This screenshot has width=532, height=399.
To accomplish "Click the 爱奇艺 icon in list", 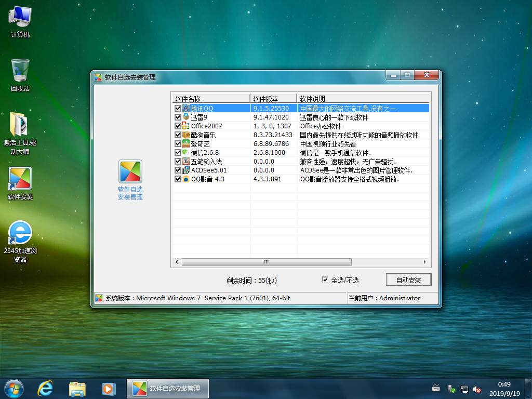I will (x=186, y=143).
